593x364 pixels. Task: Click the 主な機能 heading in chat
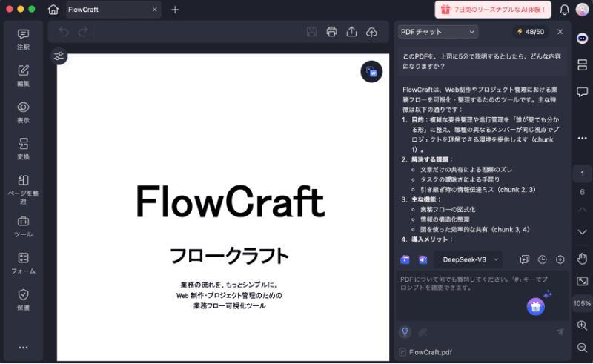pos(423,199)
